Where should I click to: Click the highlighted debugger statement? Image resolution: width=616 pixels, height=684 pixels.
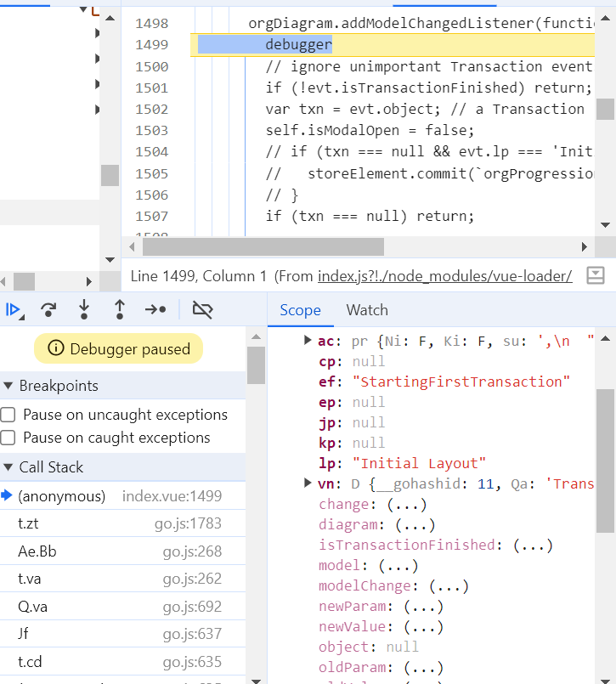tap(299, 44)
